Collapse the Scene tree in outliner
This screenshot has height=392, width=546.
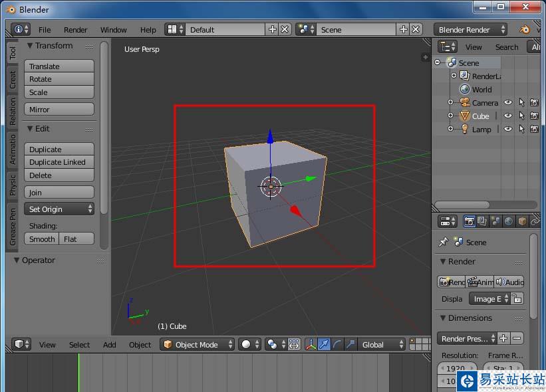tap(438, 62)
